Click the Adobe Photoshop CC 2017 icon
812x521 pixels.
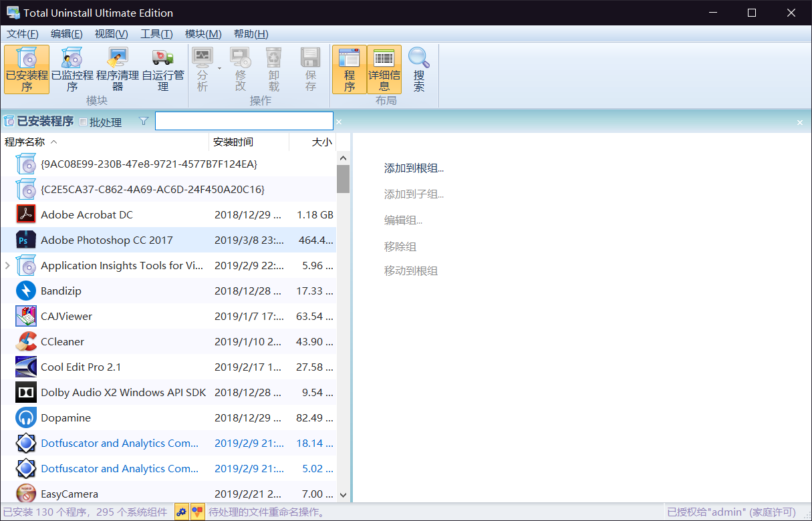point(26,240)
